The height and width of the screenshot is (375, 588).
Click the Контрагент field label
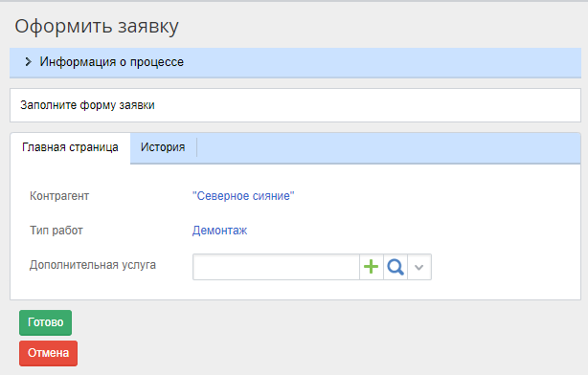[x=59, y=196]
